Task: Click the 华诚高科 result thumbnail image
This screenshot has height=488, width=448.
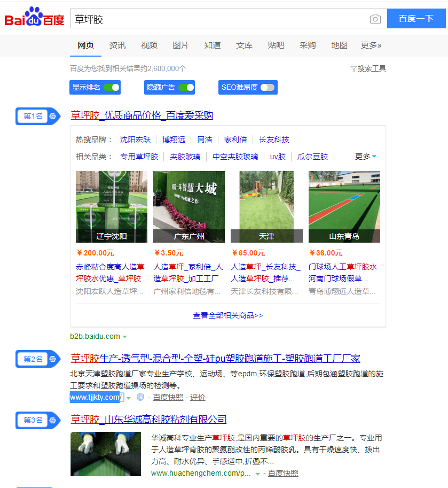Action: click(106, 454)
